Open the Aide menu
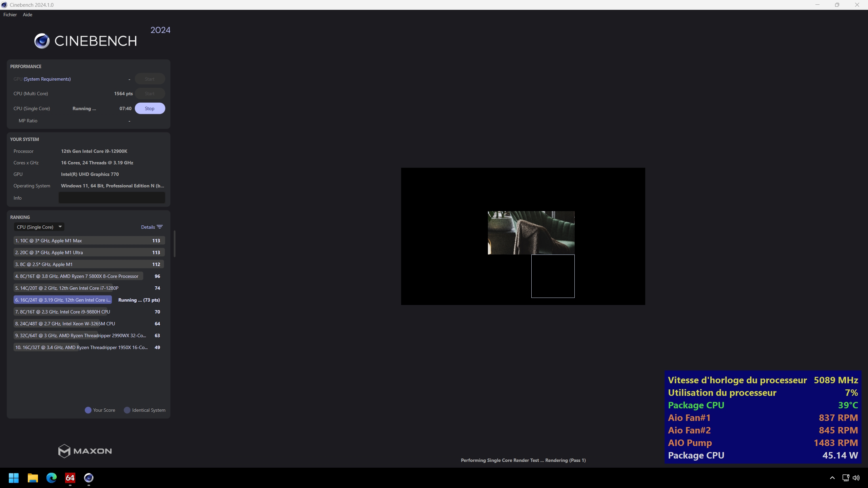The image size is (868, 488). 27,15
